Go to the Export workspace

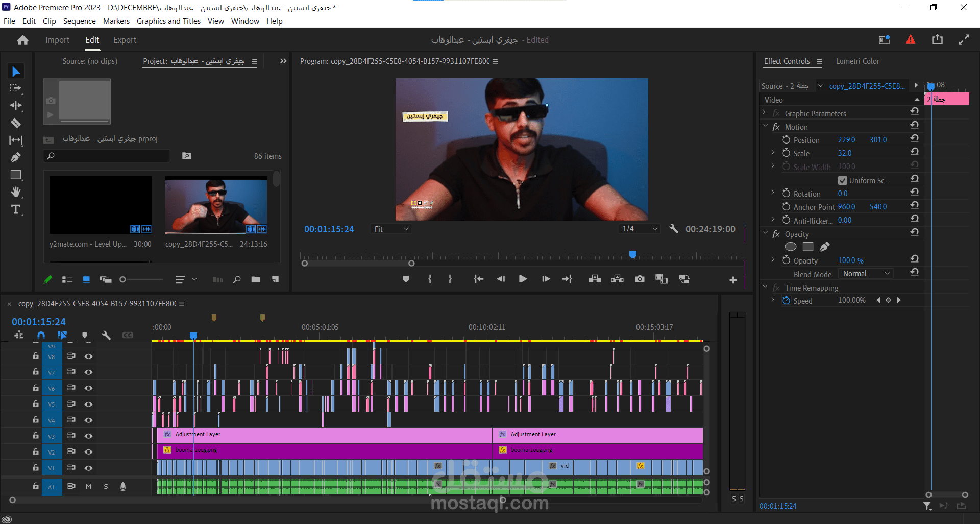125,40
